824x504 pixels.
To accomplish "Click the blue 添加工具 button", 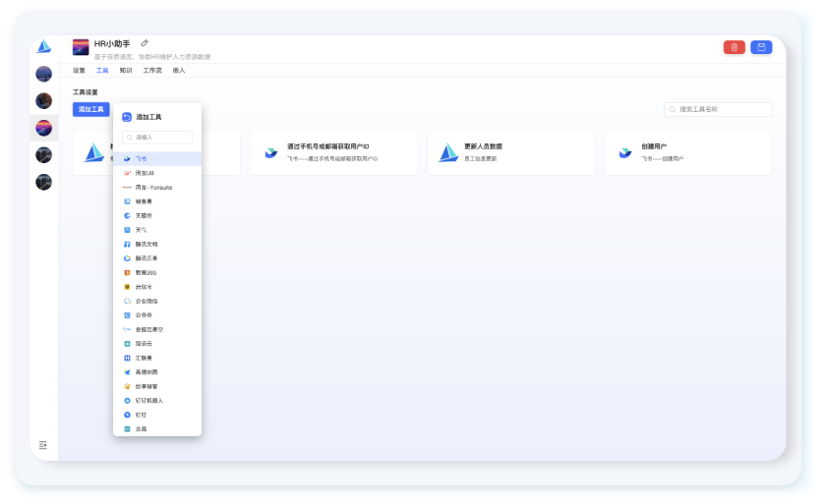I will pyautogui.click(x=91, y=109).
